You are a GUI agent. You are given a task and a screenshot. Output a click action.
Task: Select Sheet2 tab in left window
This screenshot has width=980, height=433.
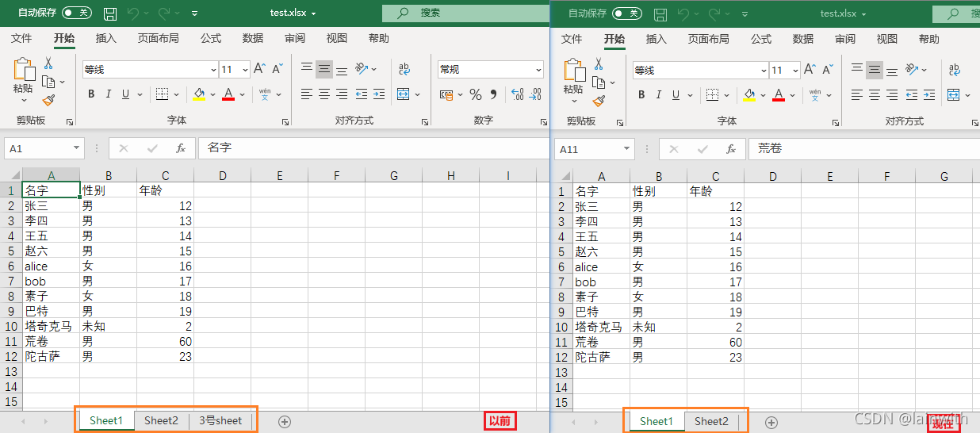point(161,420)
